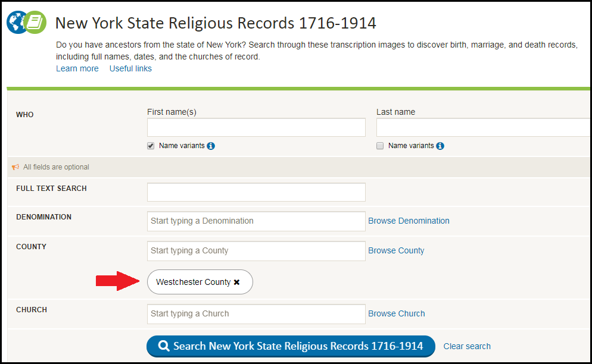Enable Last name variants checkbox
The height and width of the screenshot is (364, 592).
pyautogui.click(x=380, y=146)
